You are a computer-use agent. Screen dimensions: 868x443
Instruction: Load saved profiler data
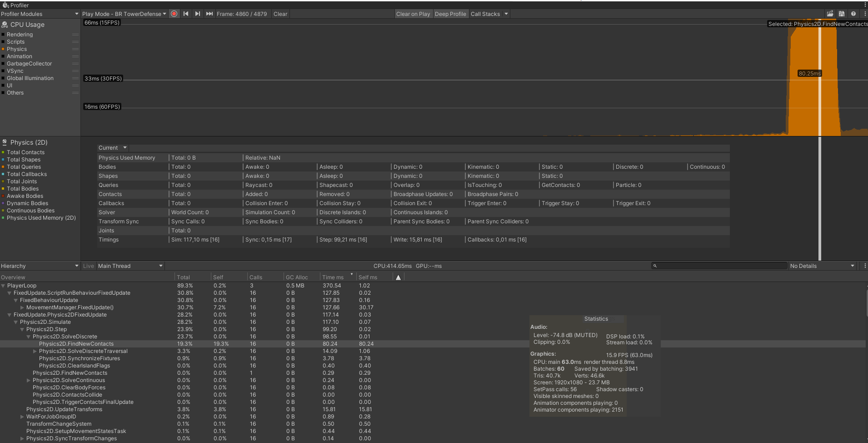tap(830, 14)
